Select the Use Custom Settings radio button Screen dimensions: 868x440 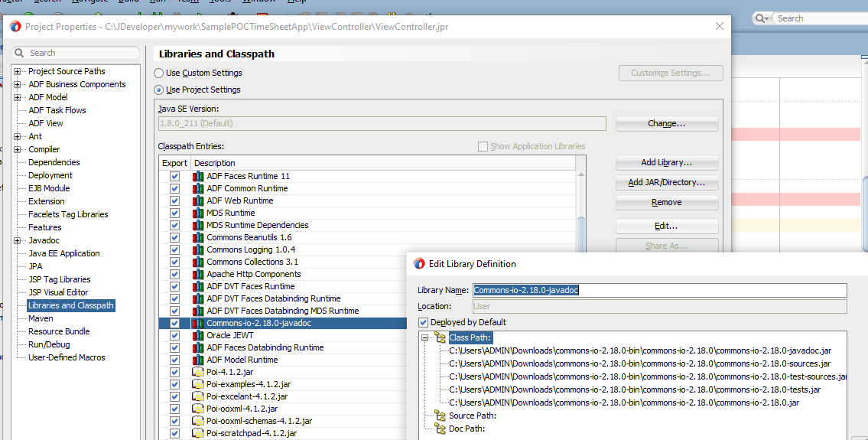coord(159,73)
